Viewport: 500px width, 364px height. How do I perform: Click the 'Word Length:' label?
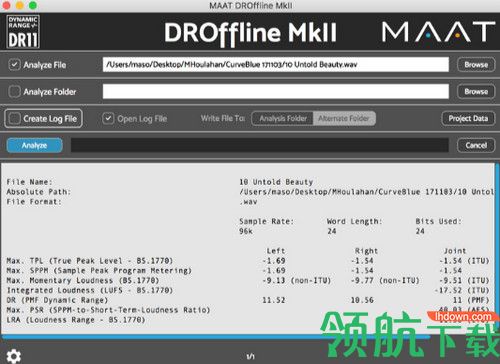tap(354, 221)
